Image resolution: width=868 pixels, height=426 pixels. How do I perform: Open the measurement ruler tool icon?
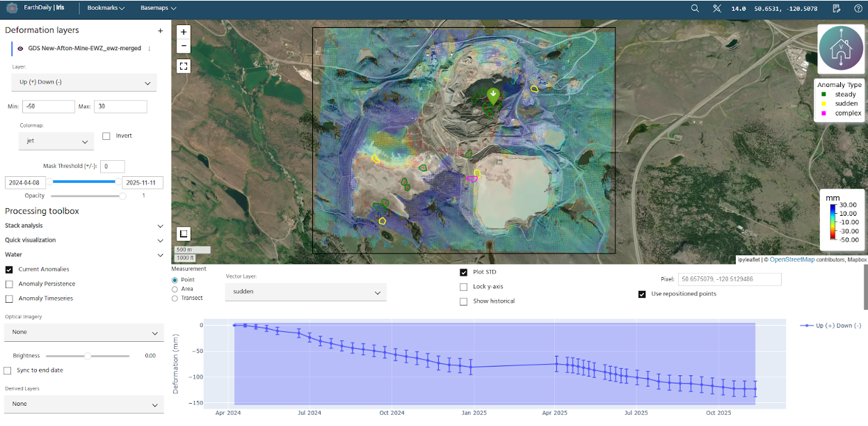[717, 8]
